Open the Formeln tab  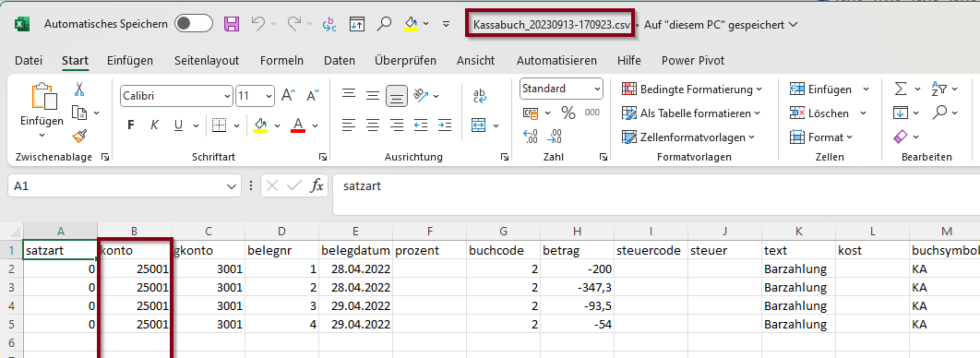pyautogui.click(x=281, y=61)
